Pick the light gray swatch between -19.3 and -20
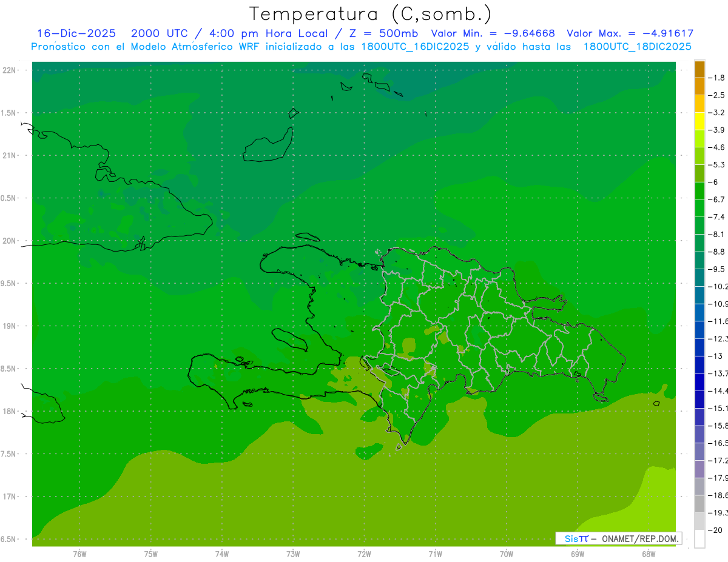This screenshot has height=562, width=728. (x=699, y=521)
